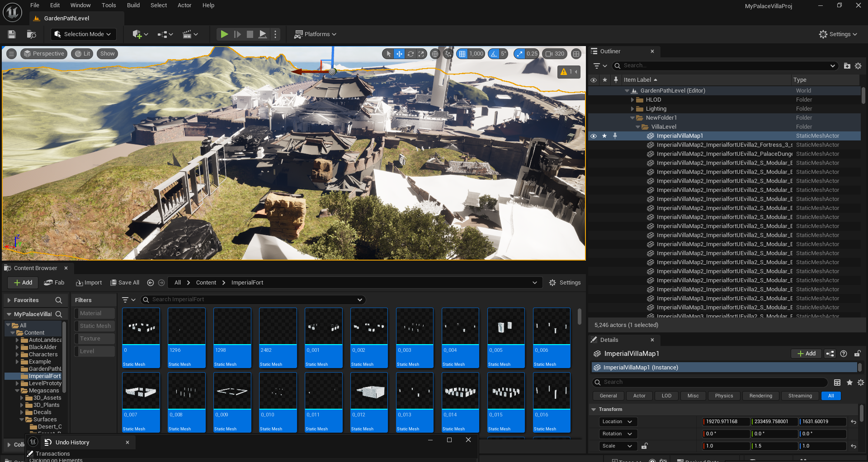The image size is (868, 462).
Task: Toggle the scale lock next to Scale
Action: tap(644, 446)
